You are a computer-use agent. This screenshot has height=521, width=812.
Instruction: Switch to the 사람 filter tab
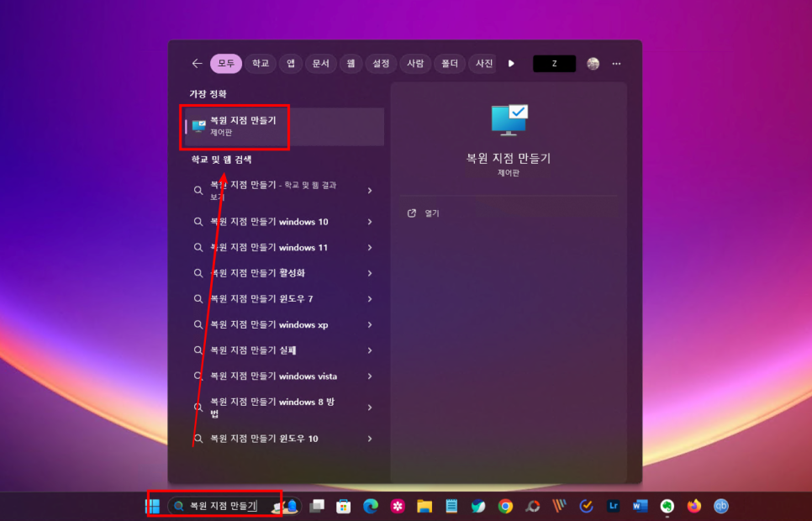415,64
